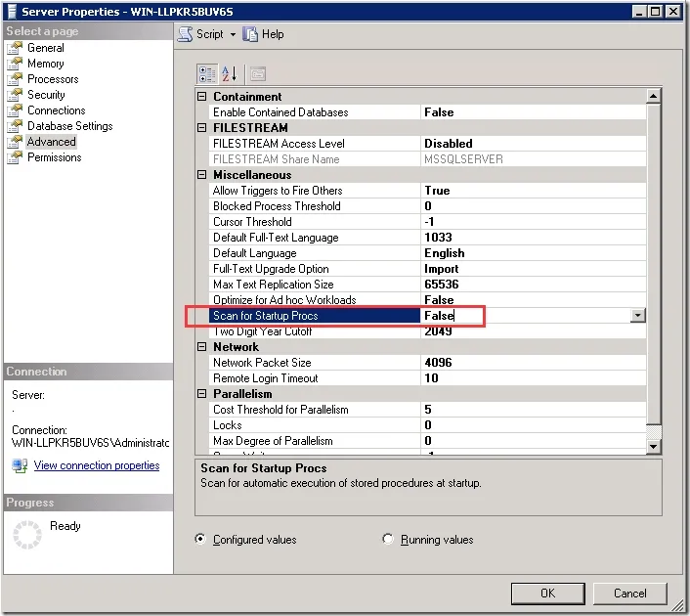The height and width of the screenshot is (616, 690).
Task: Click the Database Settings page icon
Action: pos(15,126)
